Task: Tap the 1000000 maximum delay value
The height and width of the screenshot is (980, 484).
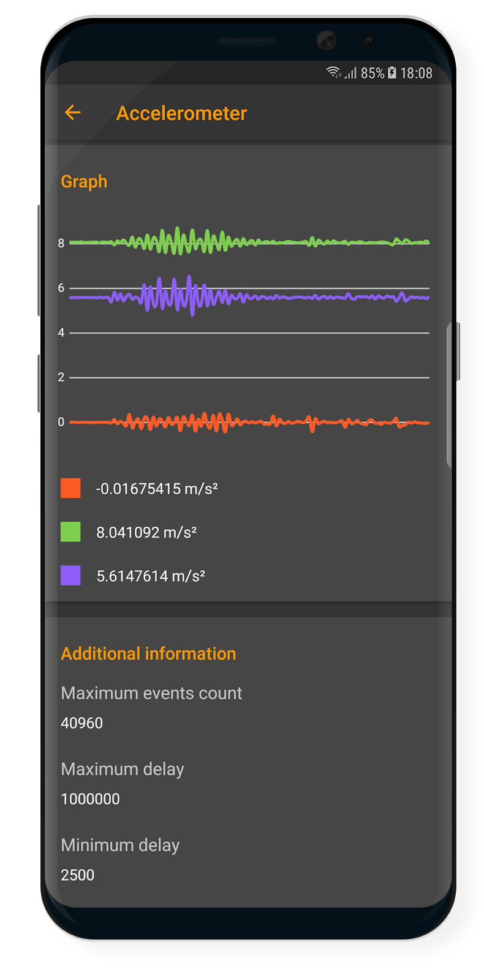Action: 90,799
